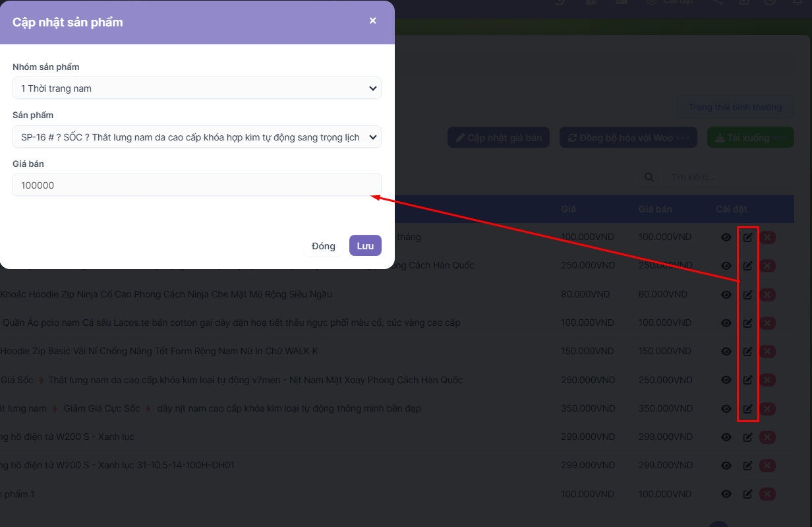
Task: View the v7men thắt lưng product row
Action: tap(726, 380)
